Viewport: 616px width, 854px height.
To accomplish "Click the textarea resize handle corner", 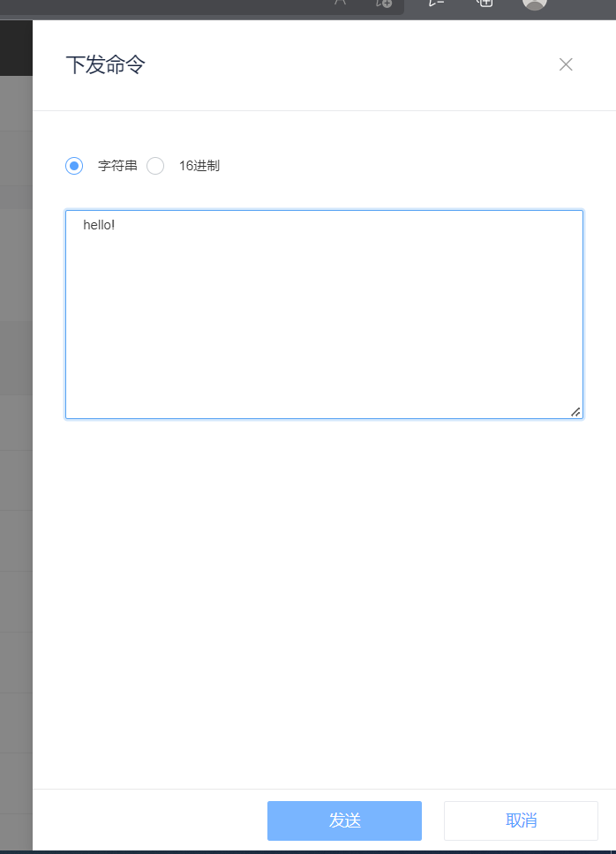I will coord(575,412).
